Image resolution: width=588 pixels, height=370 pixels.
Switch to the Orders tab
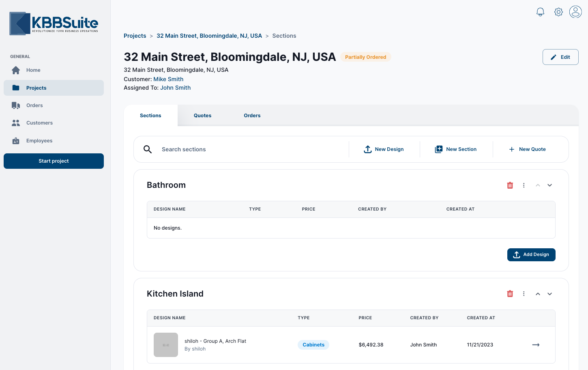pyautogui.click(x=252, y=116)
